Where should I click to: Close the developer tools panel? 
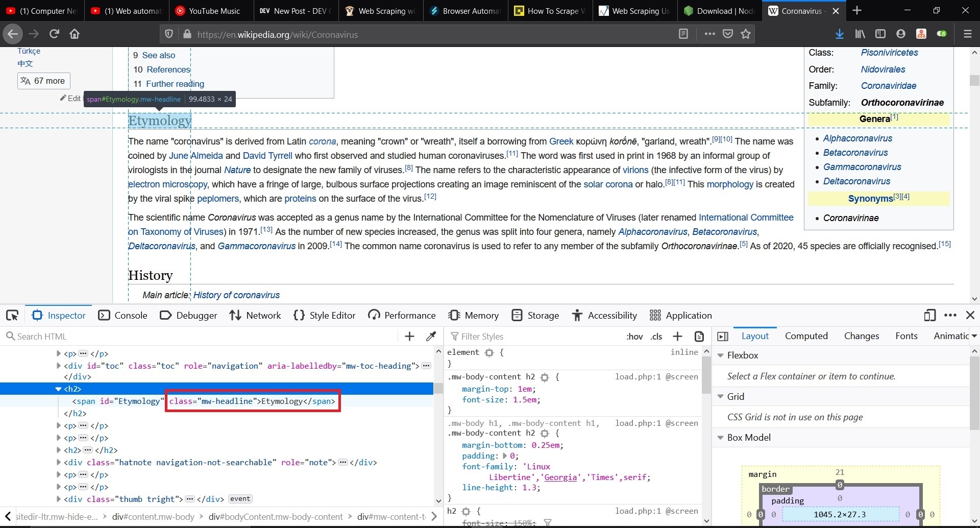pyautogui.click(x=970, y=316)
